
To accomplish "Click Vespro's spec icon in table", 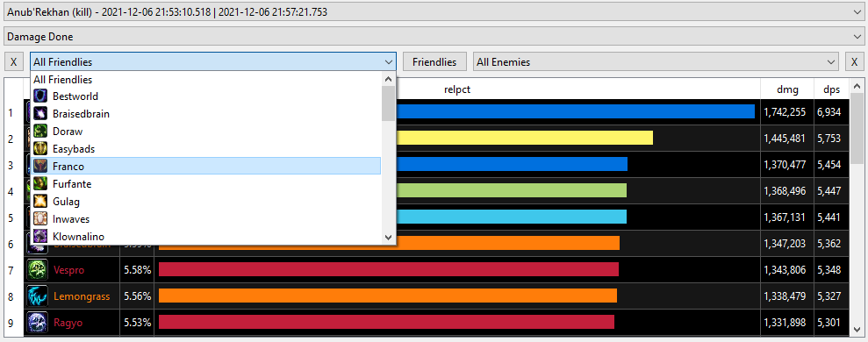I will point(37,269).
